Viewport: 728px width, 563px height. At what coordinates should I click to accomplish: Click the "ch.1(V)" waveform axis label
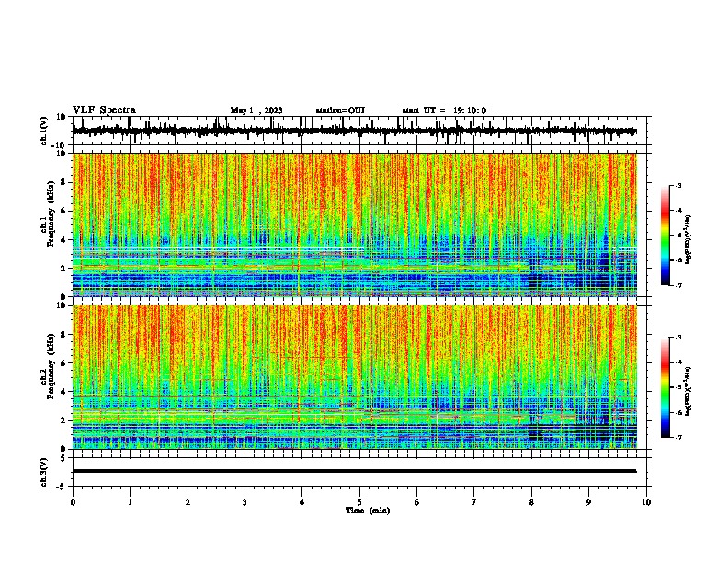click(44, 131)
